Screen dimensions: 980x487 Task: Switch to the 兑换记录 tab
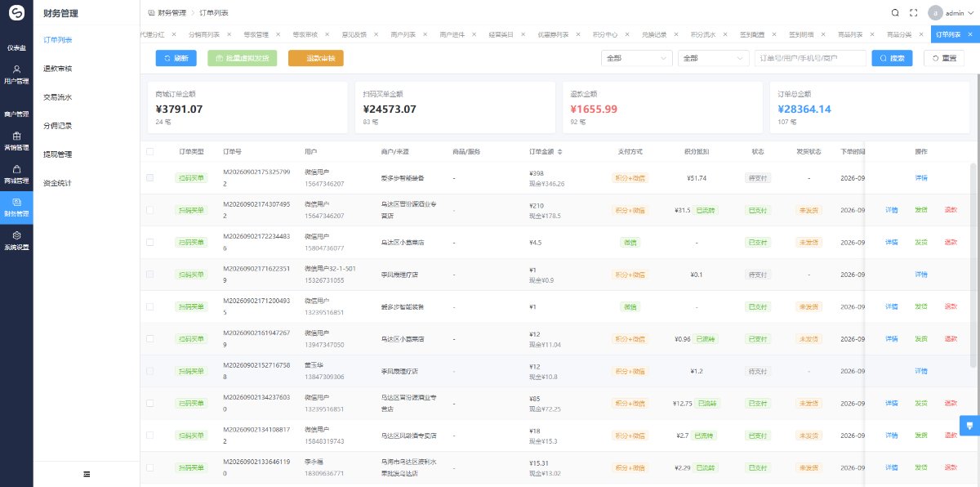(x=654, y=35)
